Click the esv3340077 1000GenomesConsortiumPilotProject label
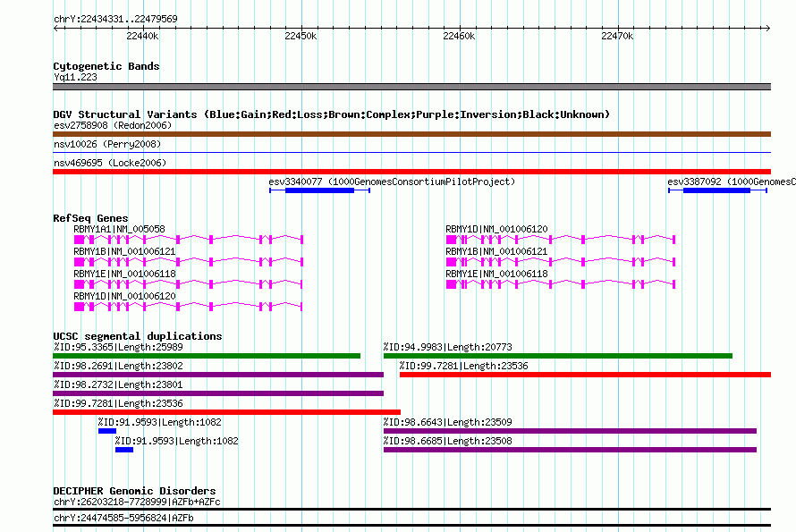The image size is (796, 532). coord(392,182)
